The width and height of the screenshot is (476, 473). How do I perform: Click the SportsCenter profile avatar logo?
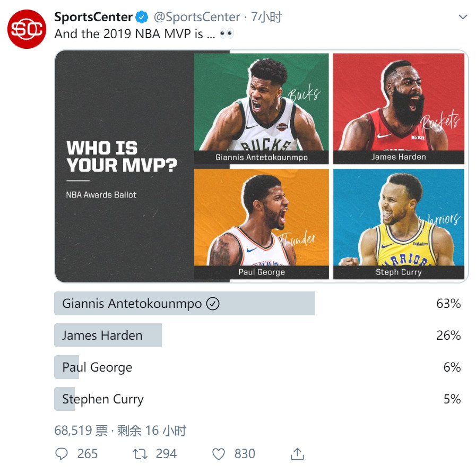tap(27, 29)
